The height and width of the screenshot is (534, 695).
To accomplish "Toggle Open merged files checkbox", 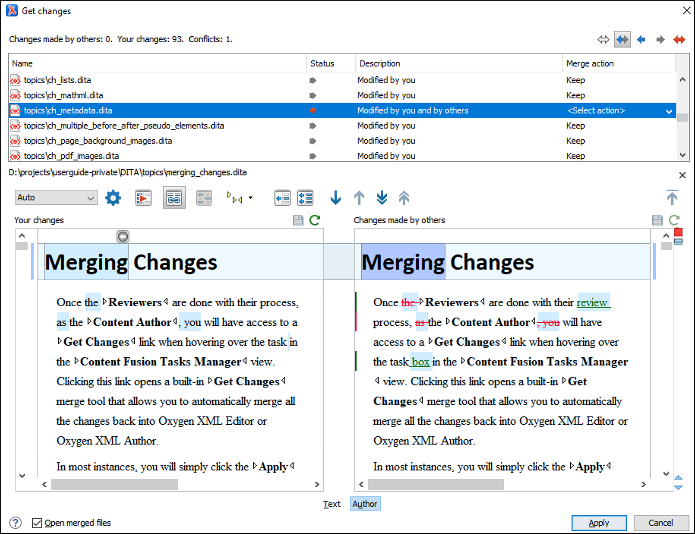I will 37,523.
